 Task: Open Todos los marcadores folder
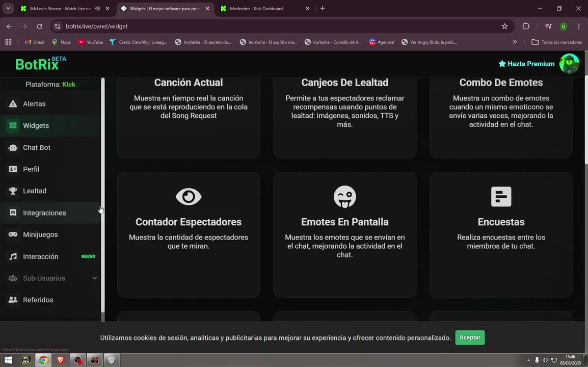(x=557, y=42)
